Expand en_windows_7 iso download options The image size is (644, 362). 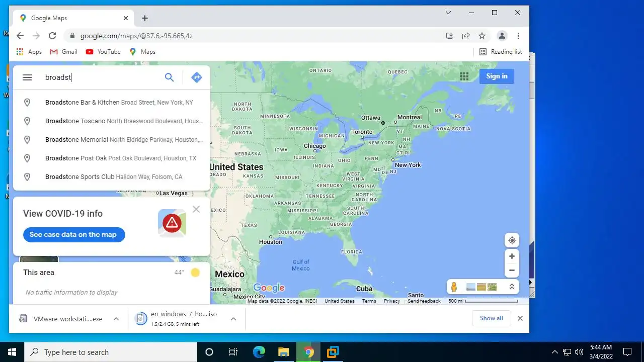coord(233,319)
